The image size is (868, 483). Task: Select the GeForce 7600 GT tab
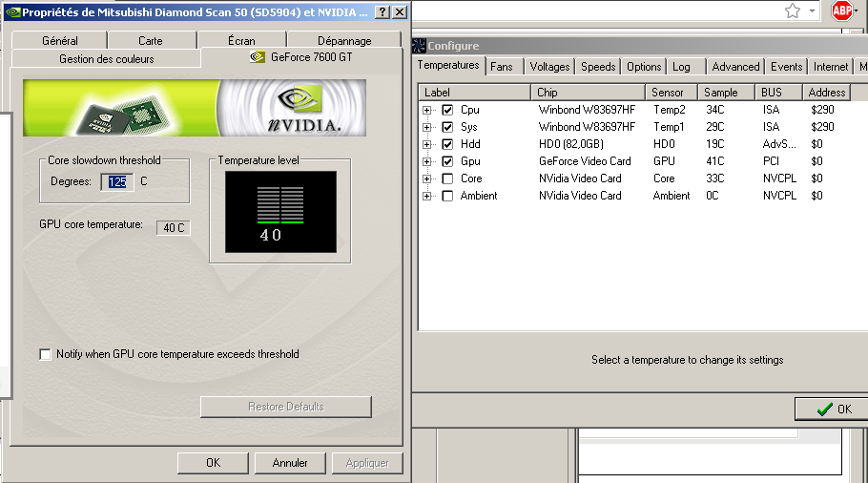[x=301, y=57]
